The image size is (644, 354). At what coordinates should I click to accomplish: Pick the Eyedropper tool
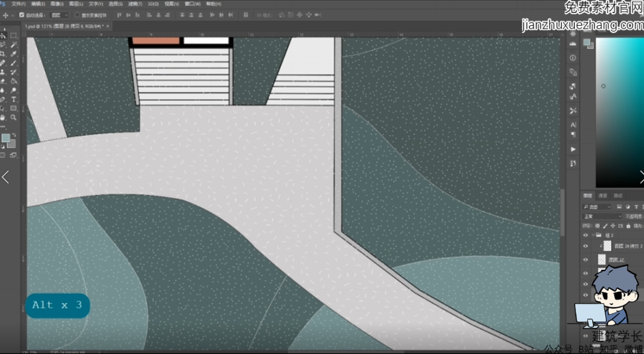(14, 54)
